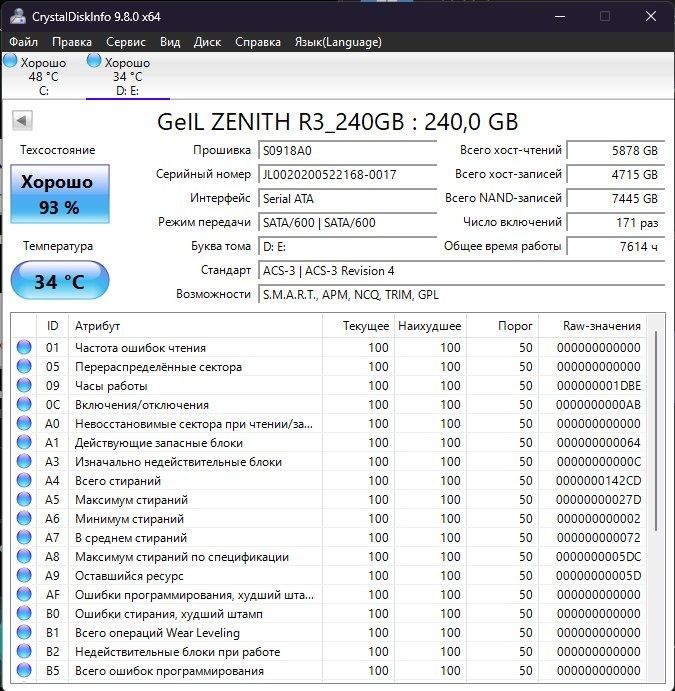Viewport: 675px width, 691px height.
Task: Open the Правка menu
Action: pos(72,42)
